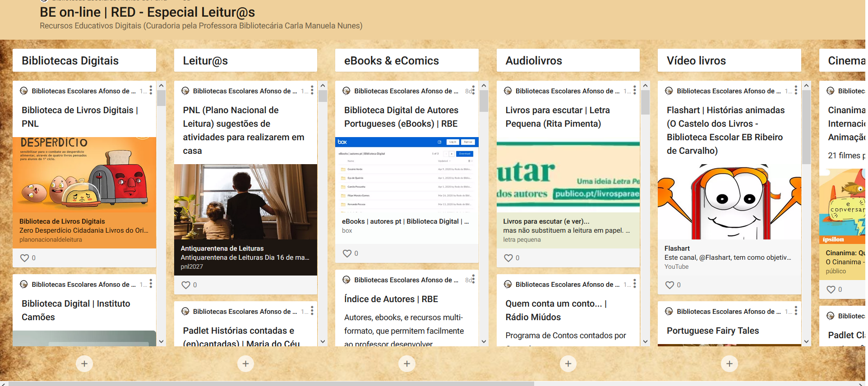Select Cinema column header
Screen dimensions: 868x386
point(843,60)
